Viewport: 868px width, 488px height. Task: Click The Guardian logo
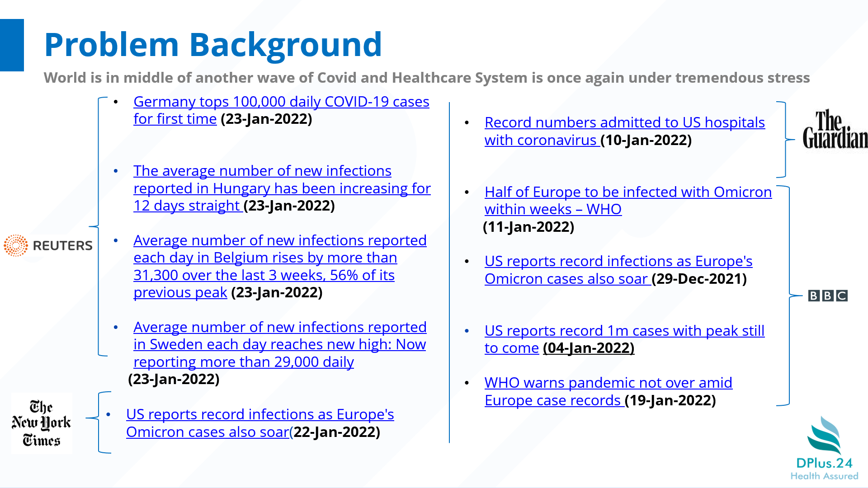pyautogui.click(x=835, y=130)
